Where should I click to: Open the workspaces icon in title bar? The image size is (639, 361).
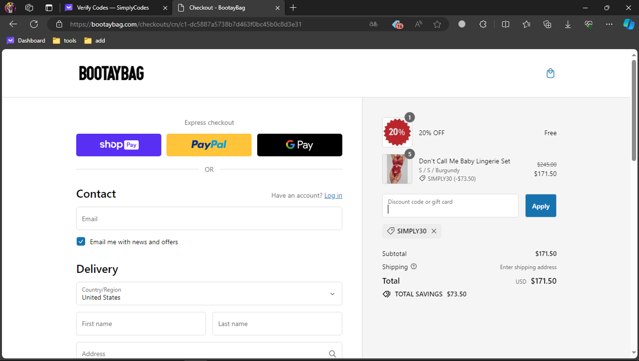click(x=29, y=7)
